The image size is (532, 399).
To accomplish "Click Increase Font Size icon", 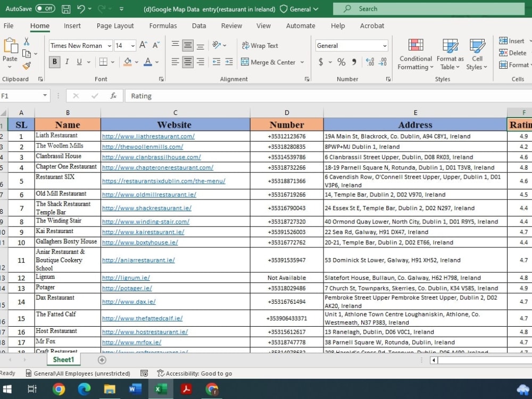I will pos(143,45).
